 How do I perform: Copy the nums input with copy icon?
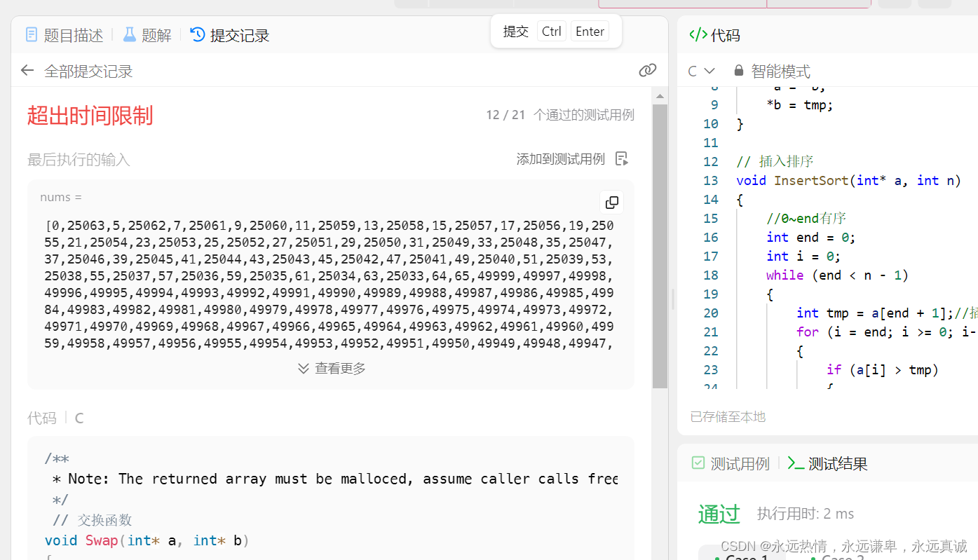(x=611, y=203)
